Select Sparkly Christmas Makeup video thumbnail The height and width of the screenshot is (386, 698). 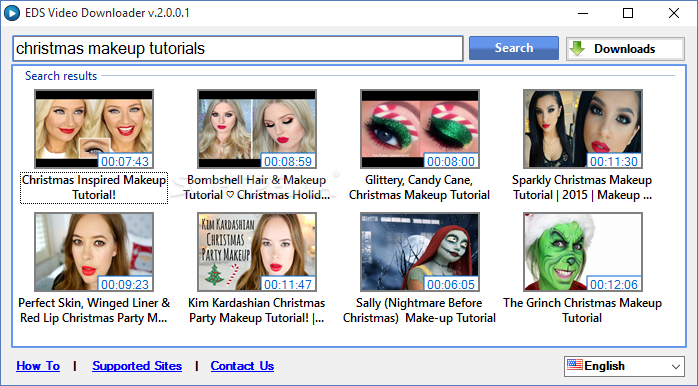tap(583, 129)
